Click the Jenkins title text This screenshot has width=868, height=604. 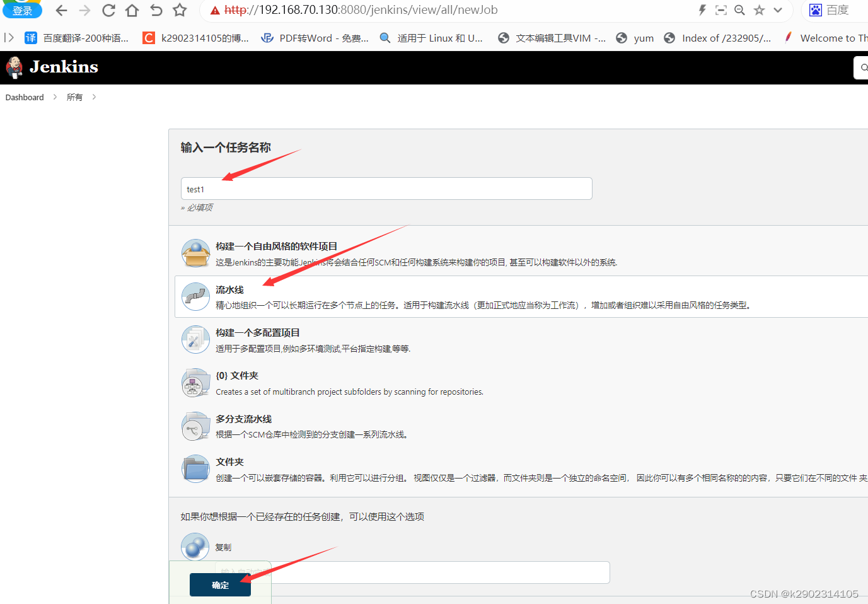(64, 67)
